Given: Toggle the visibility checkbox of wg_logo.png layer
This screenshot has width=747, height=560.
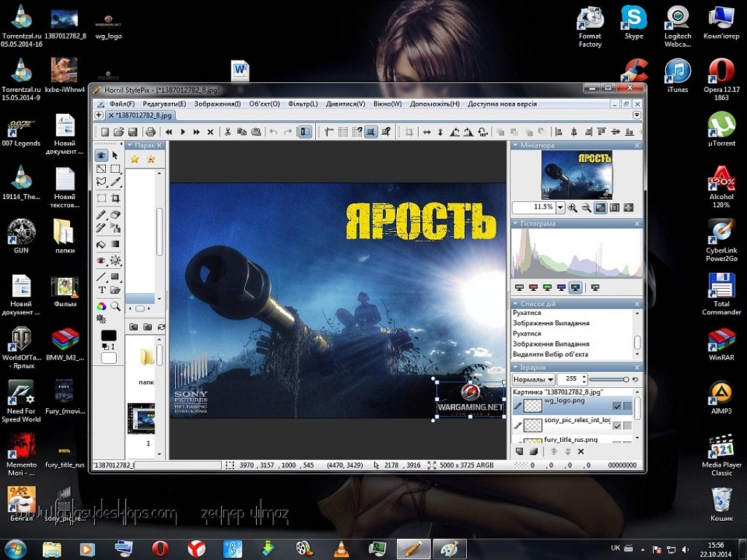Looking at the screenshot, I should point(617,406).
